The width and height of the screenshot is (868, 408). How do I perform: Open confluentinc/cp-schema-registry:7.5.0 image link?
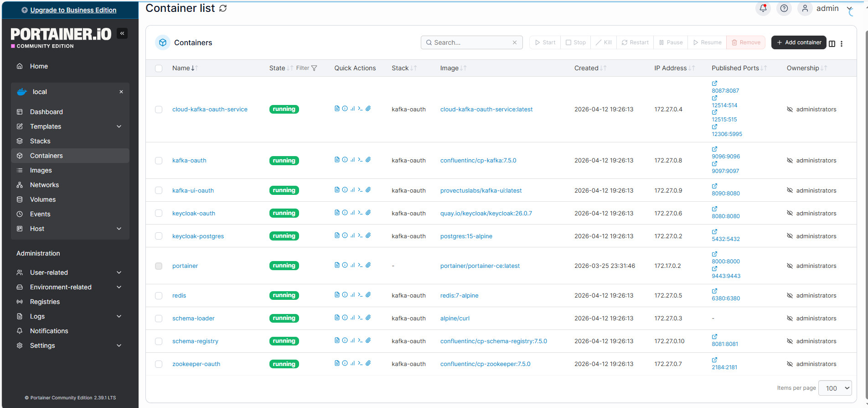493,341
